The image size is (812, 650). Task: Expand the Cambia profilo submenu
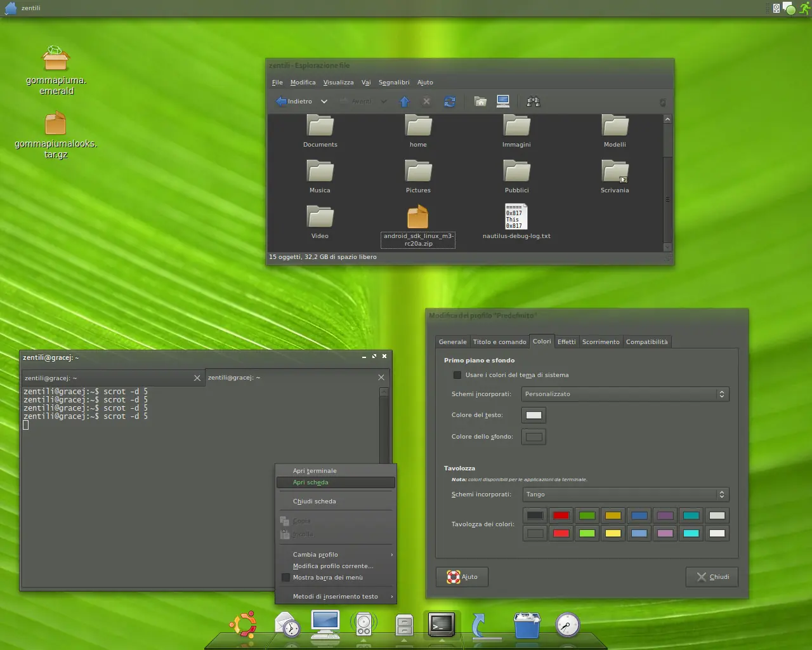[x=336, y=555]
